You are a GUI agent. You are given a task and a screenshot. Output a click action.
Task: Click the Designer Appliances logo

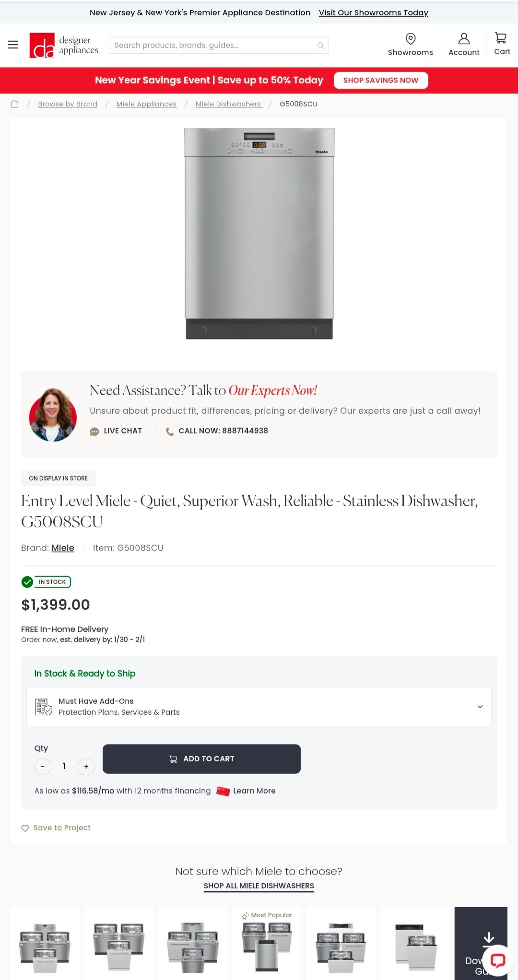point(64,45)
